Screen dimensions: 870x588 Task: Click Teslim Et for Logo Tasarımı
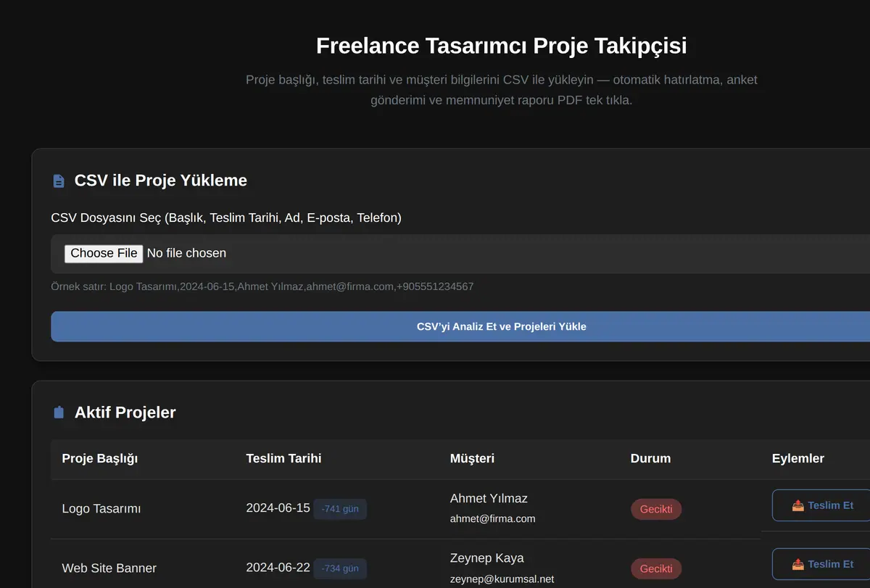(x=822, y=505)
